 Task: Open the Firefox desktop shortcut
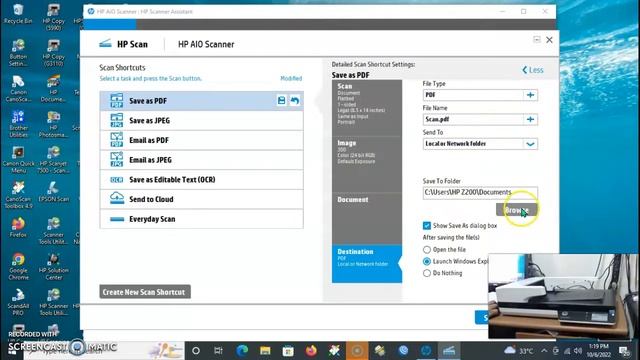18,228
